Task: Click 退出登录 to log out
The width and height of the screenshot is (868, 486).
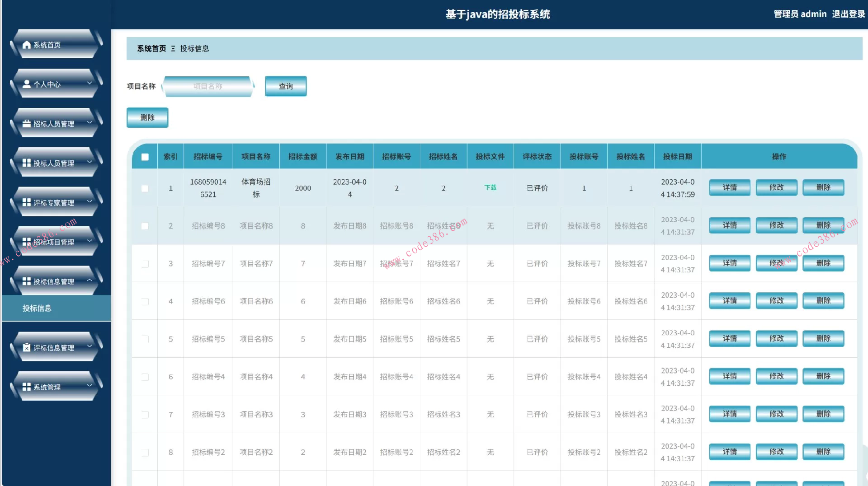Action: [848, 14]
